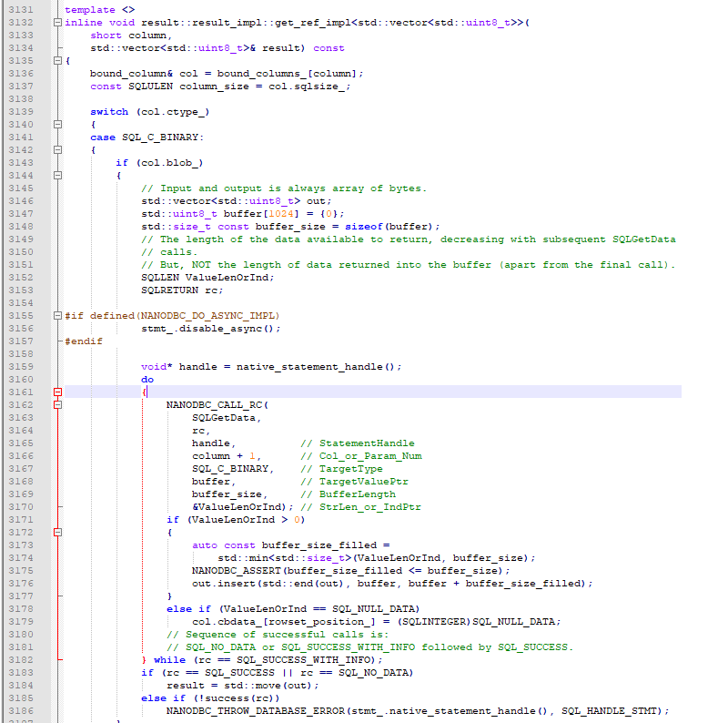
Task: Click line number 3131 in margin
Action: coord(21,10)
